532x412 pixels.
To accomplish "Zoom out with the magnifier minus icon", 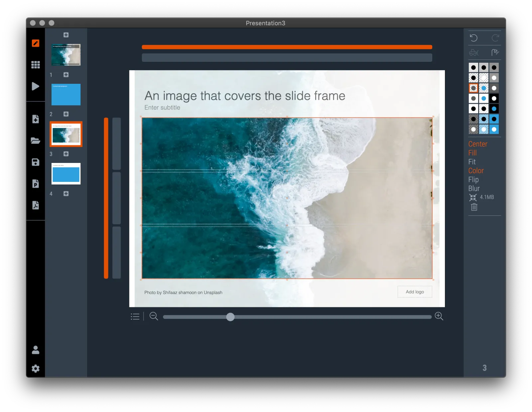I will coord(154,316).
